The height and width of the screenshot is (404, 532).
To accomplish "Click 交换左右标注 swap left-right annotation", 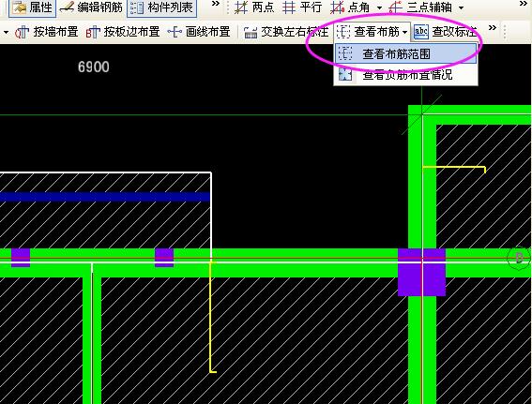I will tap(286, 32).
